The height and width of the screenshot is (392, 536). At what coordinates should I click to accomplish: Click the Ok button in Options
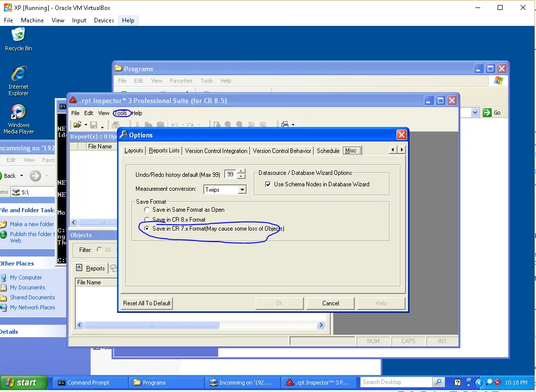coord(279,303)
